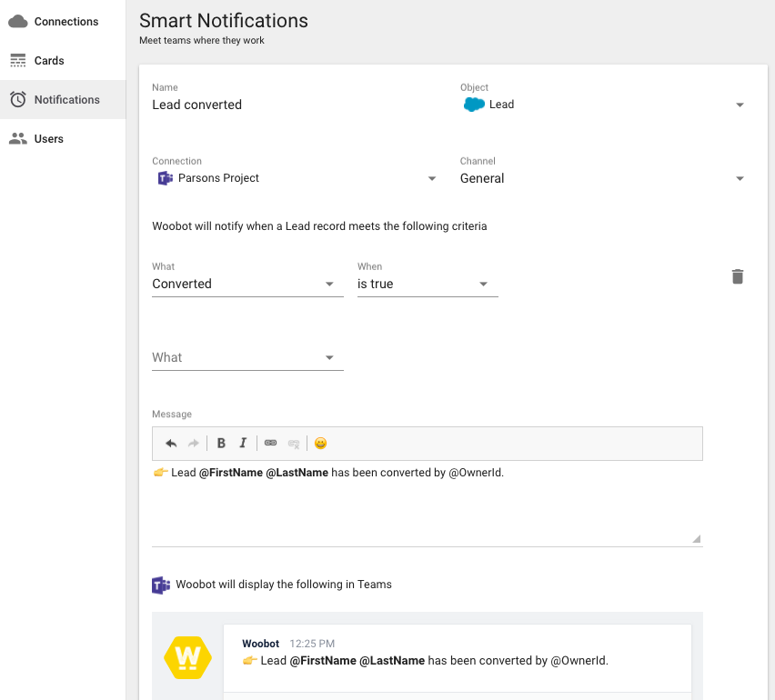Delete the Converted criteria with trash icon
The height and width of the screenshot is (700, 775).
click(x=738, y=276)
